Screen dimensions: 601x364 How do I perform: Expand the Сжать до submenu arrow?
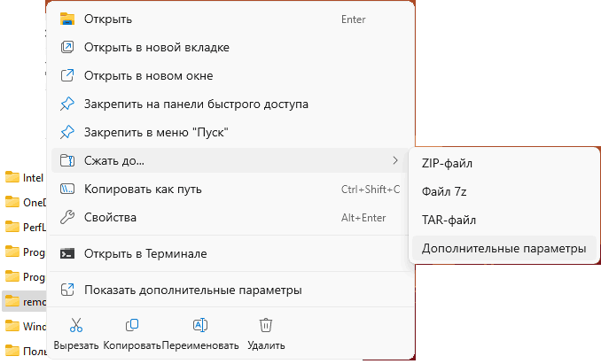pos(395,160)
